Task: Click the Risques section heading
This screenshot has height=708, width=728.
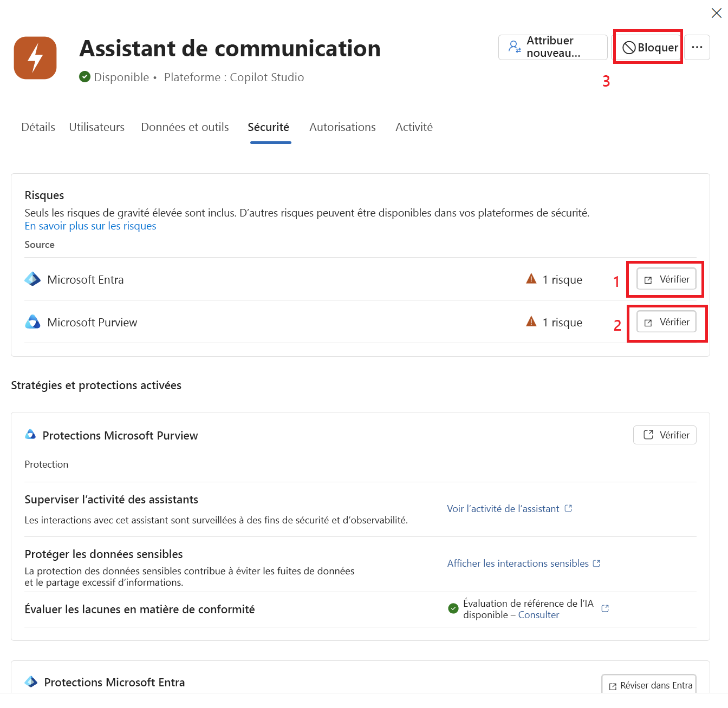Action: 44,195
